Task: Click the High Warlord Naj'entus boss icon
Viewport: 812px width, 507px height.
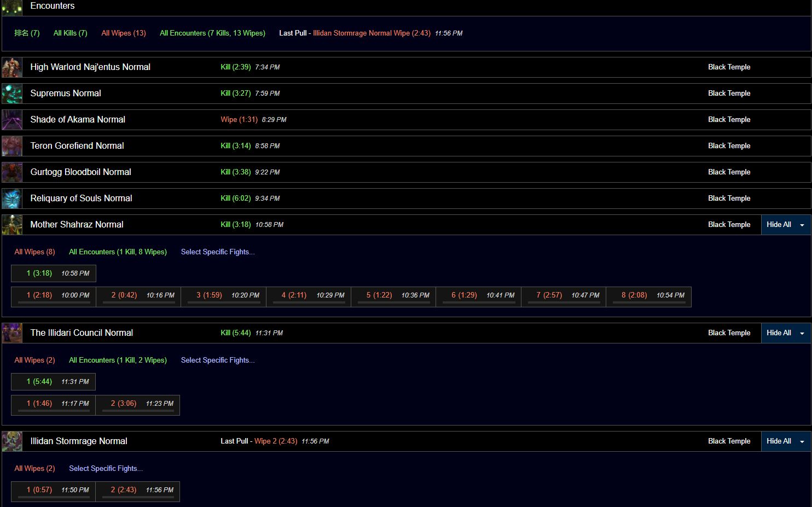Action: [12, 67]
